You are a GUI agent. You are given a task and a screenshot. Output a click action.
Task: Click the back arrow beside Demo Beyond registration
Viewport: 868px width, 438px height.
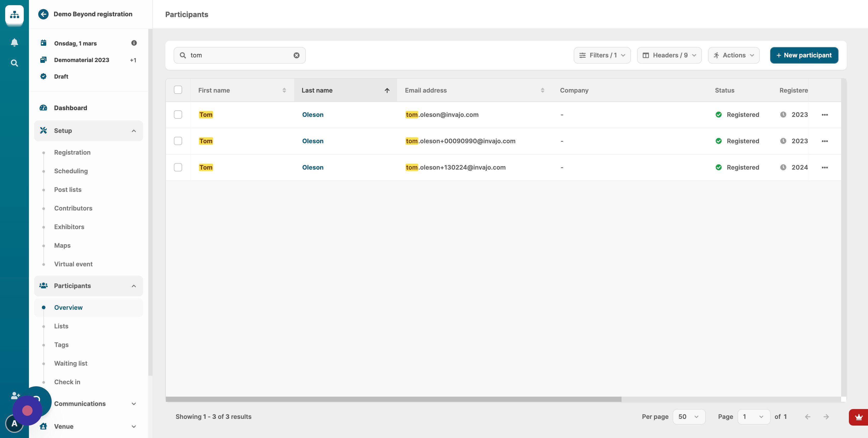click(43, 14)
